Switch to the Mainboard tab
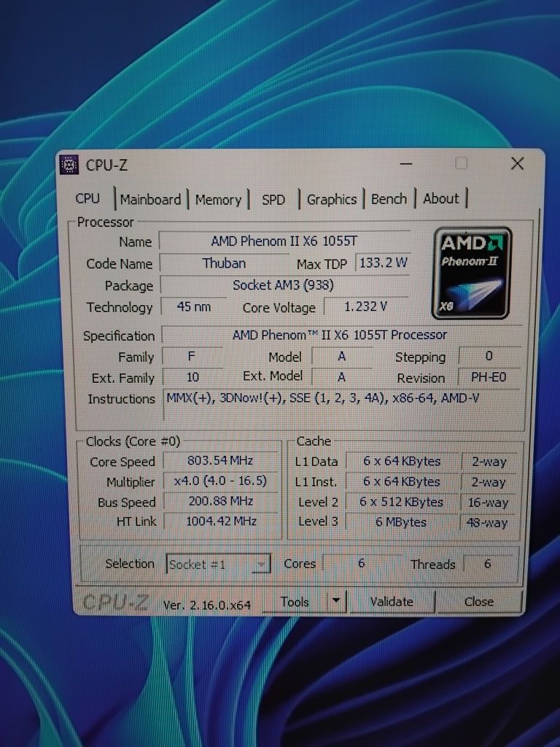560x747 pixels. (x=150, y=199)
